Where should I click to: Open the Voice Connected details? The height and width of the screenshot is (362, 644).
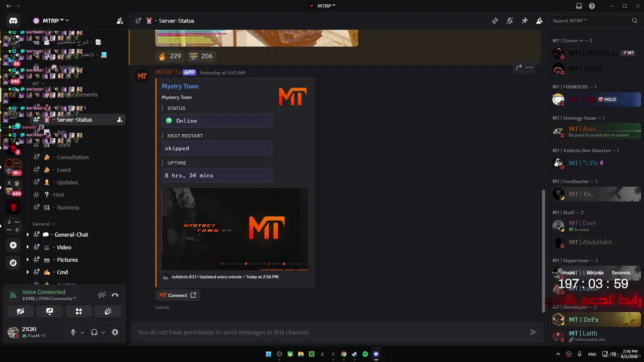pos(43,292)
